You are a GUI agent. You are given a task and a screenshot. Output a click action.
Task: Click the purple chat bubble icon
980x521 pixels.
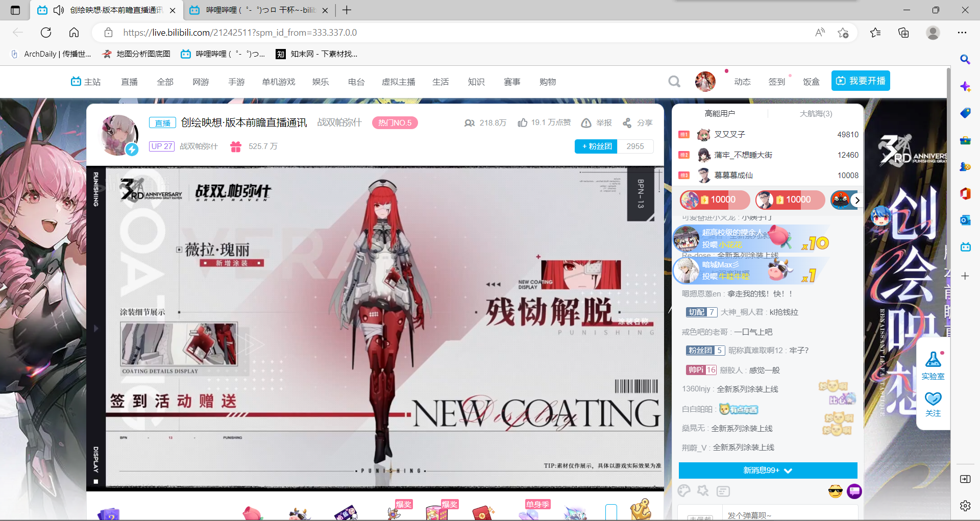coord(854,491)
